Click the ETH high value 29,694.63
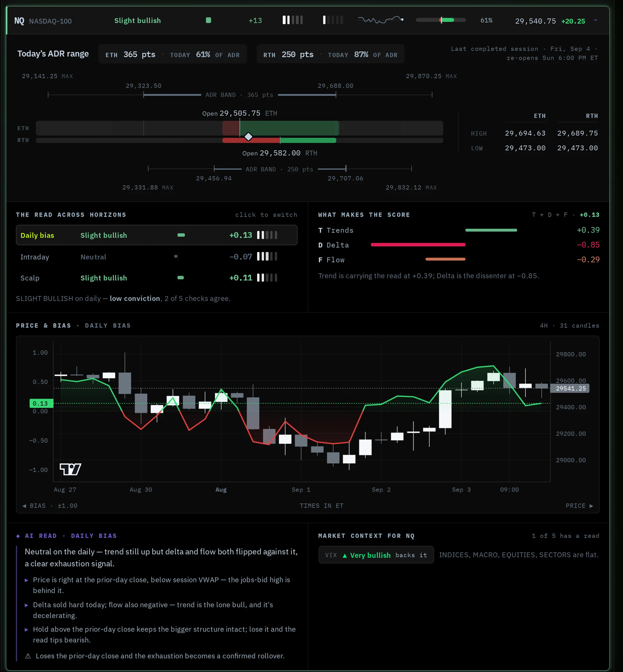This screenshot has height=672, width=623. tap(525, 133)
